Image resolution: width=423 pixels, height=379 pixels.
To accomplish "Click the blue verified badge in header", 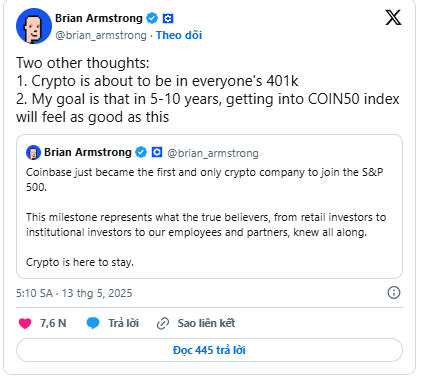I will (152, 18).
